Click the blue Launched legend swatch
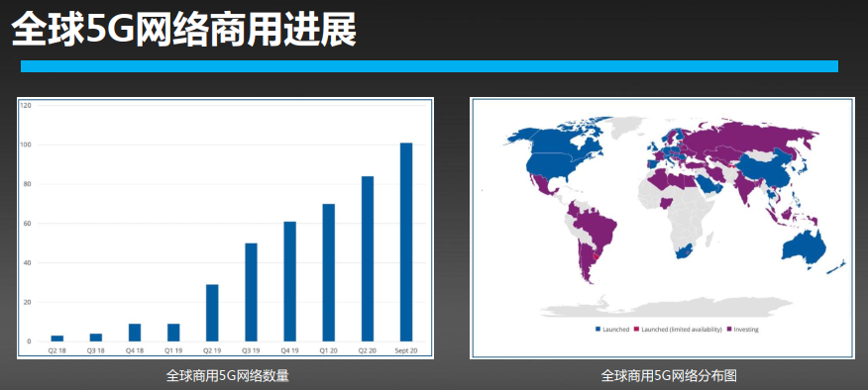This screenshot has width=868, height=390. coord(597,330)
